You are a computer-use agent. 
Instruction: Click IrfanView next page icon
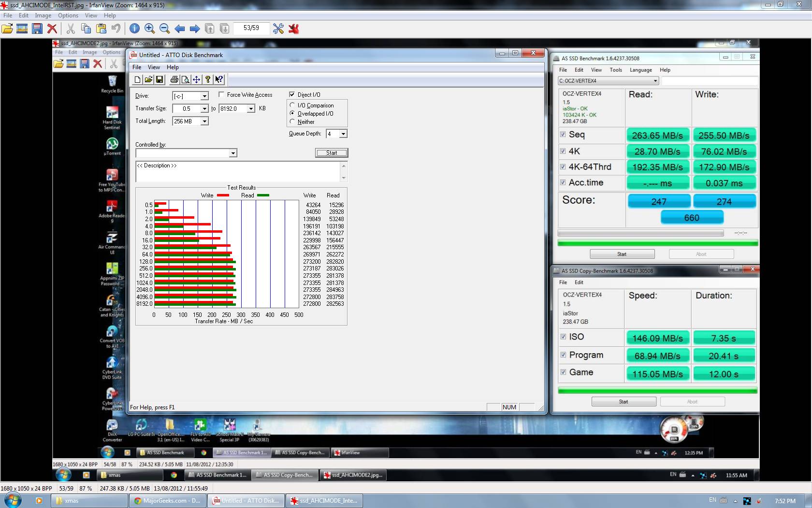pos(225,29)
